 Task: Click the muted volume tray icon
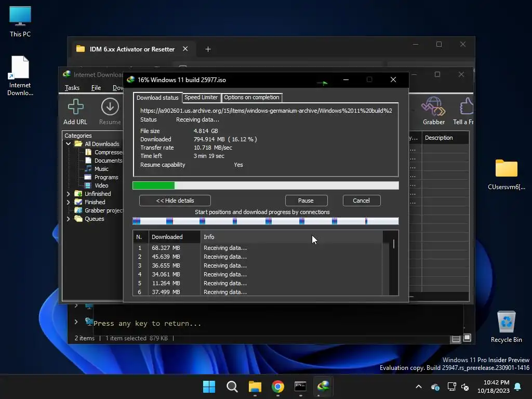click(x=465, y=387)
